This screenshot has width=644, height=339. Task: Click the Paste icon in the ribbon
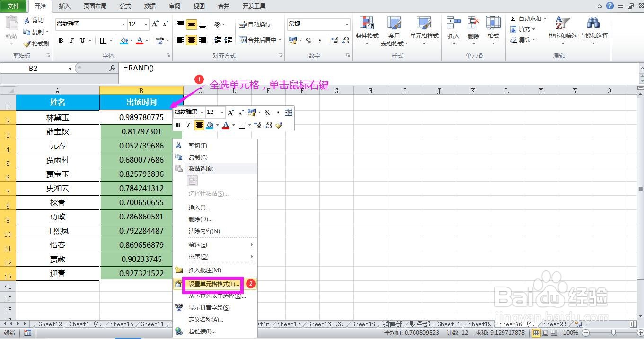[x=11, y=24]
